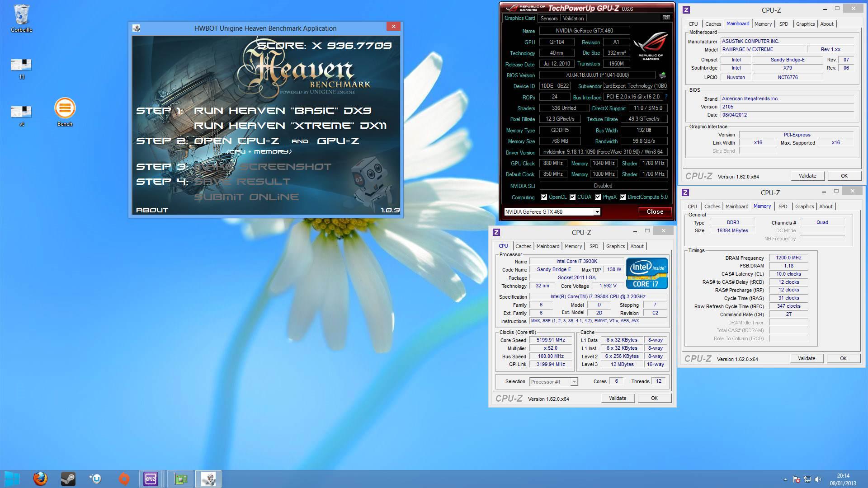The width and height of the screenshot is (868, 488).
Task: Switch to Validation tab in GPU-Z
Action: point(573,19)
